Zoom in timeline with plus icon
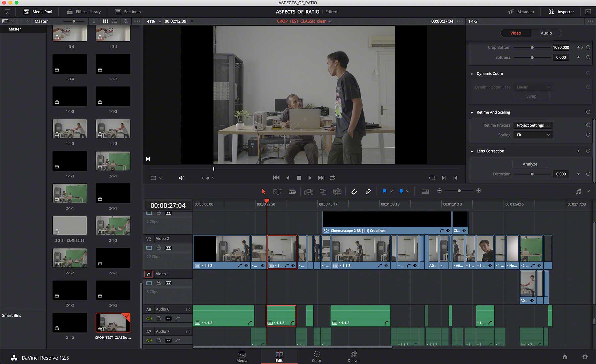Screen dimensions: 596x364 coord(478,191)
